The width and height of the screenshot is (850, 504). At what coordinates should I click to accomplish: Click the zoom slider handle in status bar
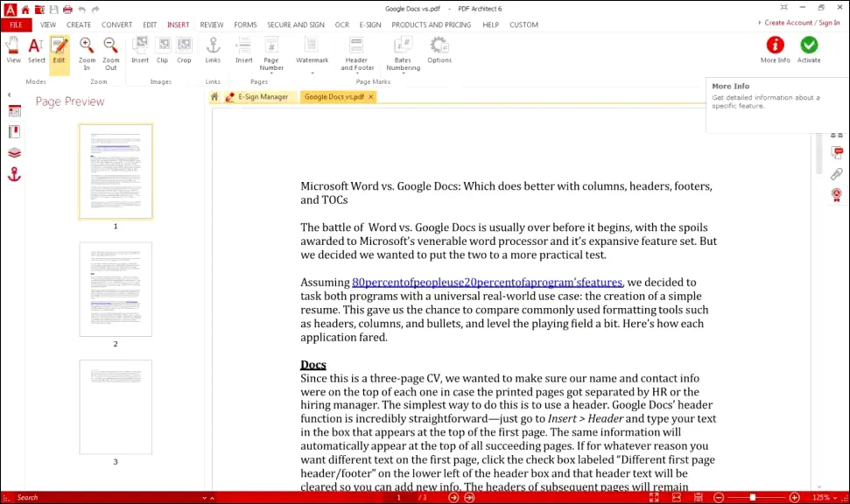pyautogui.click(x=752, y=497)
